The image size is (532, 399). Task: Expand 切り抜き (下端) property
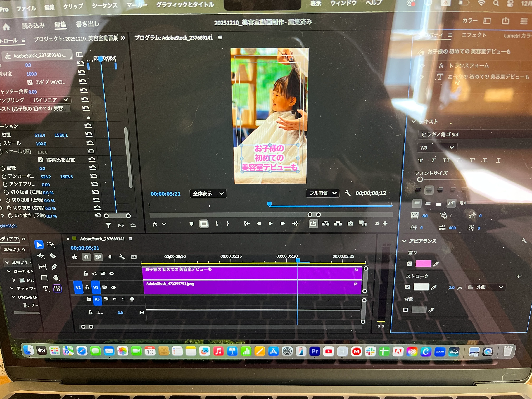(3, 216)
